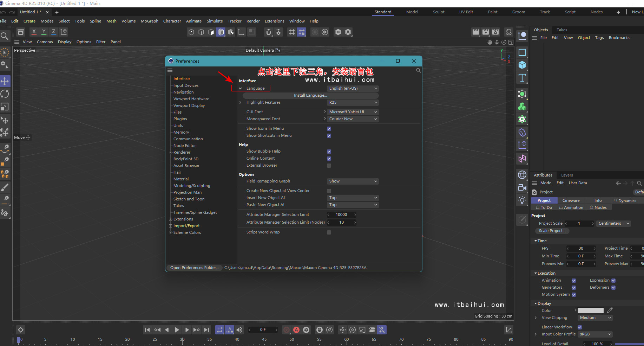Image resolution: width=644 pixels, height=346 pixels.
Task: Click the Render to Picture Viewer icon
Action: [485, 32]
